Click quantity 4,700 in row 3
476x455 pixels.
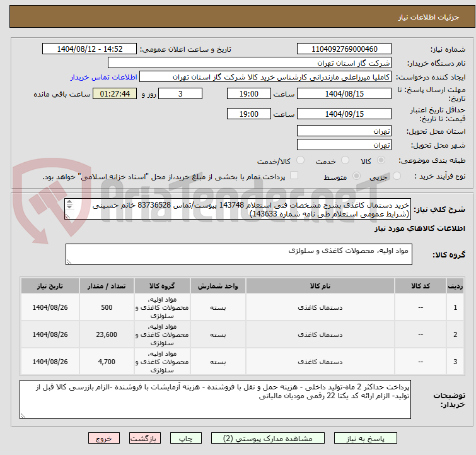(x=107, y=362)
